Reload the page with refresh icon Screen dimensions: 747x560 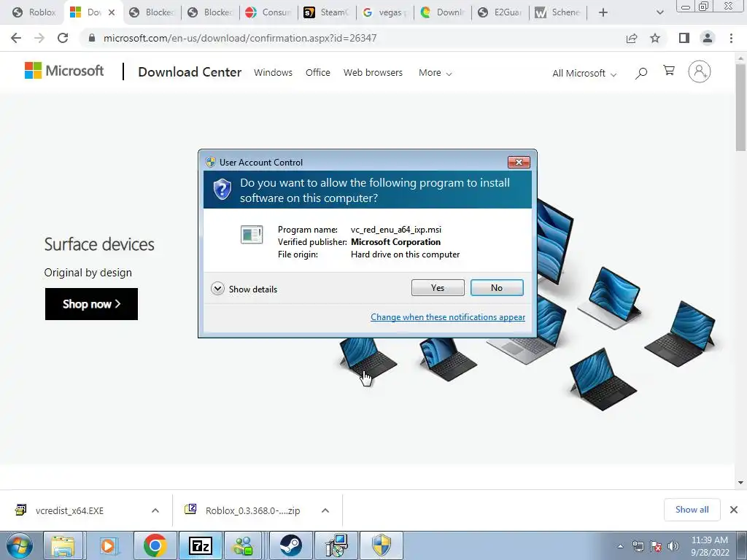(63, 38)
